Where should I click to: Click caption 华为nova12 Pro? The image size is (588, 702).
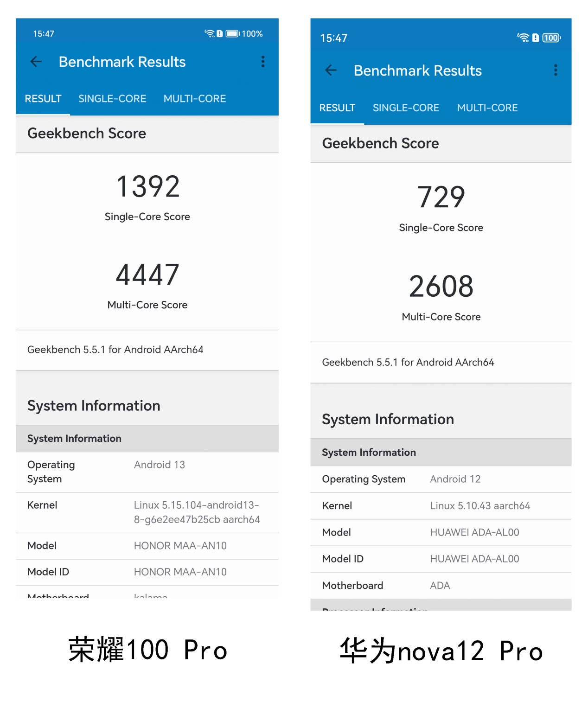coord(441,651)
